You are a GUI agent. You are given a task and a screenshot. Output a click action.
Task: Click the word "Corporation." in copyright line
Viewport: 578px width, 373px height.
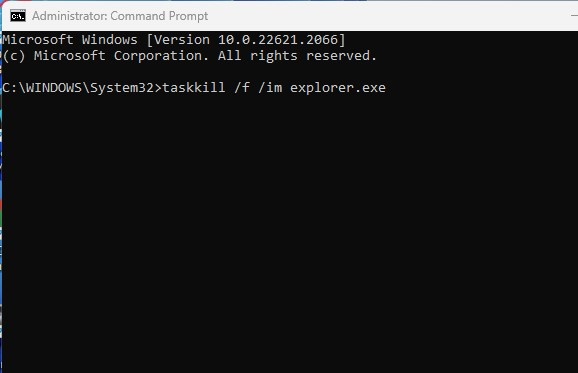(161, 56)
